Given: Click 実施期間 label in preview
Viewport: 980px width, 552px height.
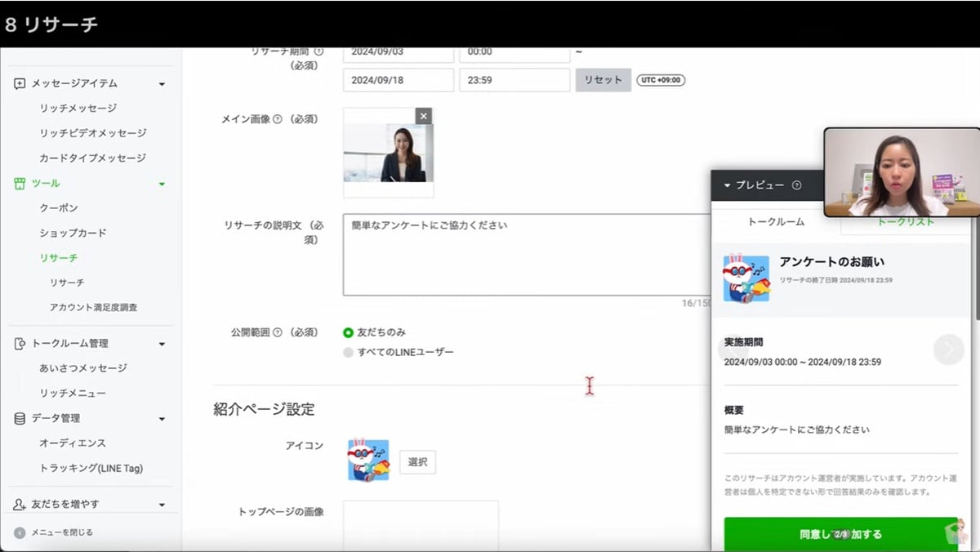Looking at the screenshot, I should [x=743, y=342].
